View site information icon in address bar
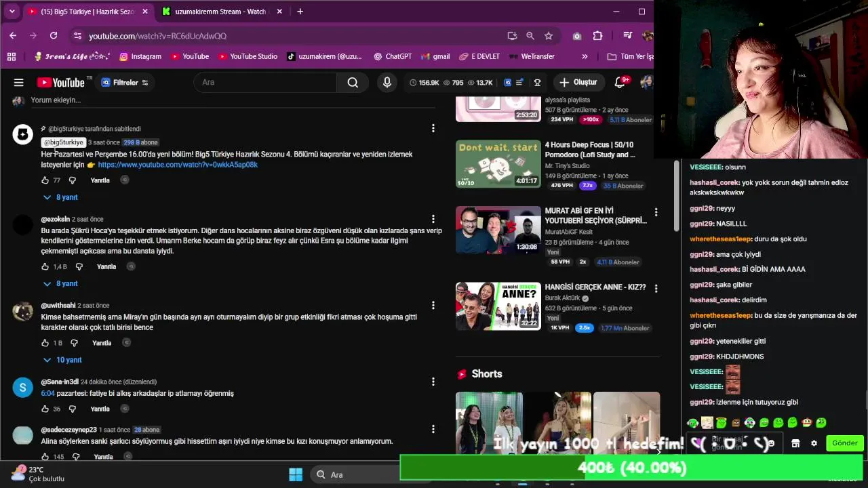 (77, 36)
